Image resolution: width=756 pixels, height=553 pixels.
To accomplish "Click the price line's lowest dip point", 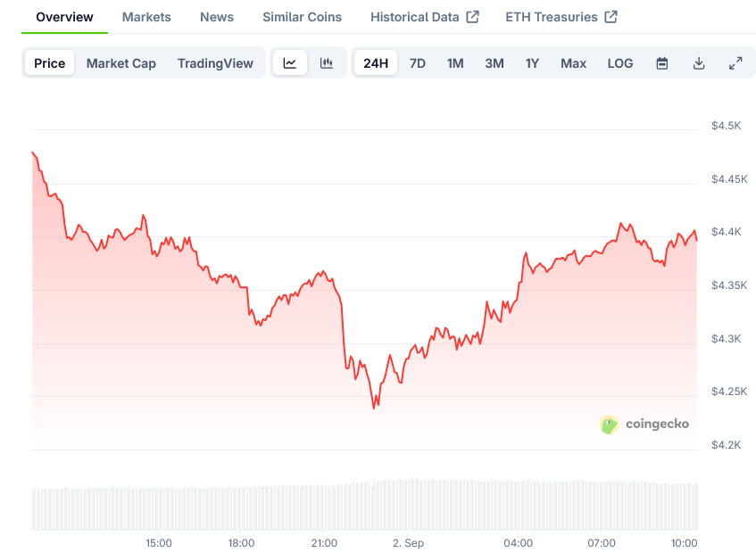I will point(375,408).
